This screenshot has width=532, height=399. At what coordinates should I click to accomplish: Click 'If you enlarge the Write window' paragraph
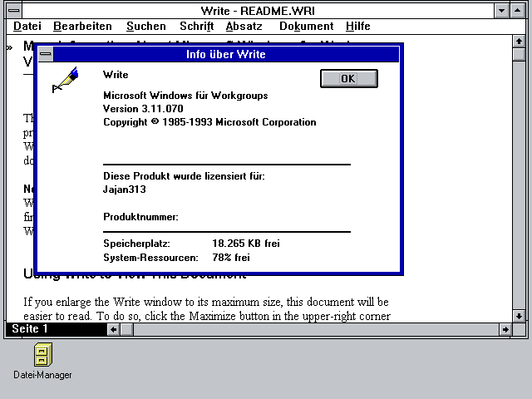coord(207,309)
